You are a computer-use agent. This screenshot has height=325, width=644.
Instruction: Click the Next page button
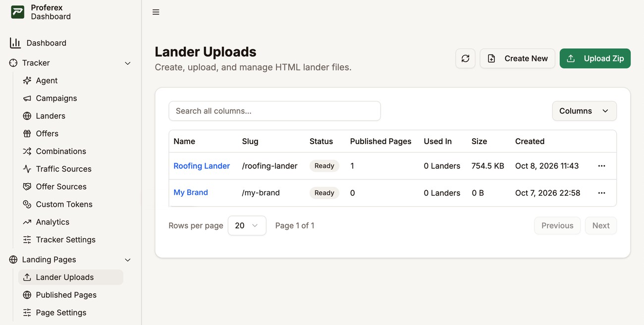point(601,225)
